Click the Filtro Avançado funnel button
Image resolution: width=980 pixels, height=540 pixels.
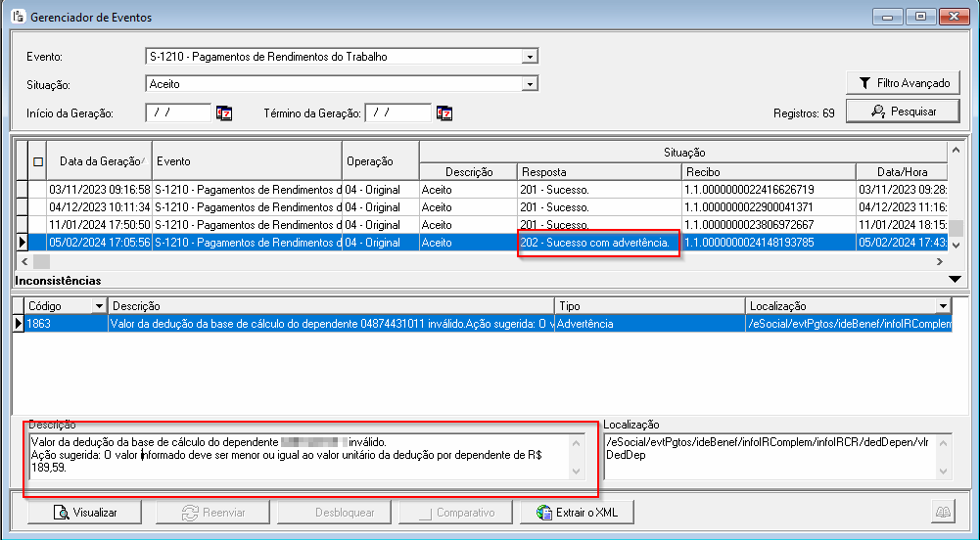[x=904, y=83]
